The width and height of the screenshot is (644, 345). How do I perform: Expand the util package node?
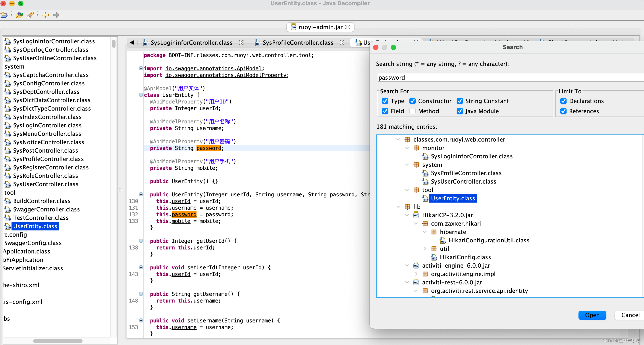(425, 249)
